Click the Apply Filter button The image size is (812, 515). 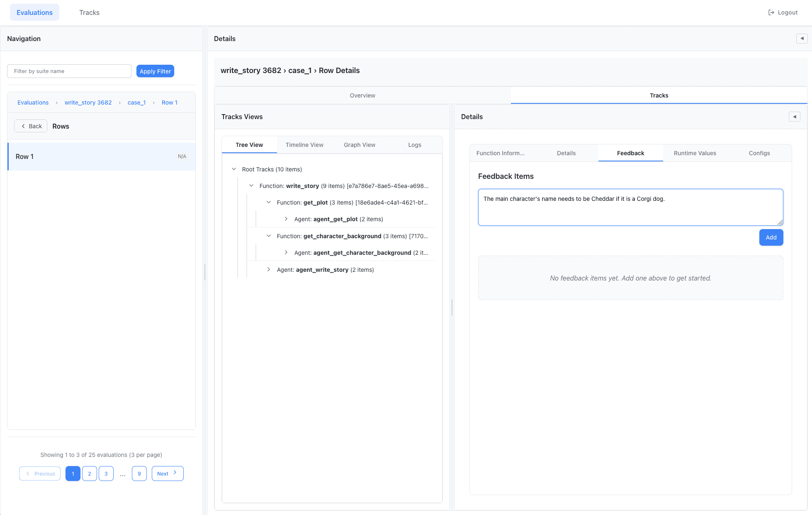click(155, 71)
